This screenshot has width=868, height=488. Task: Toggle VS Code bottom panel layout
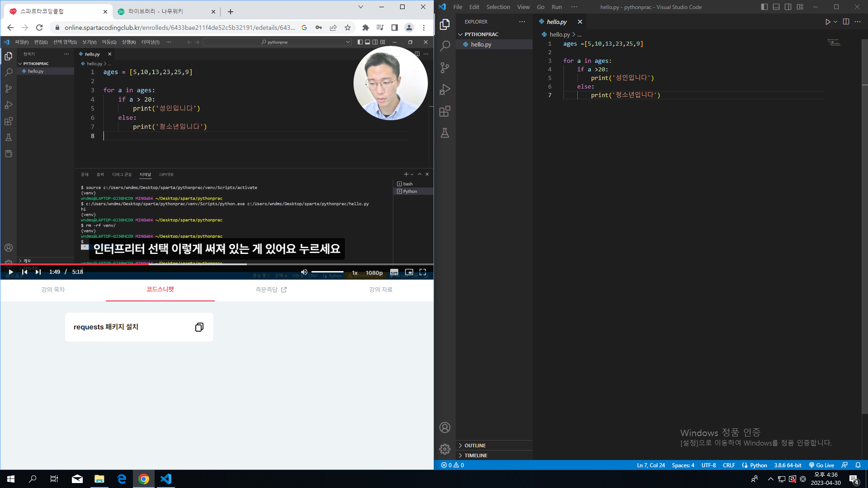click(x=776, y=7)
